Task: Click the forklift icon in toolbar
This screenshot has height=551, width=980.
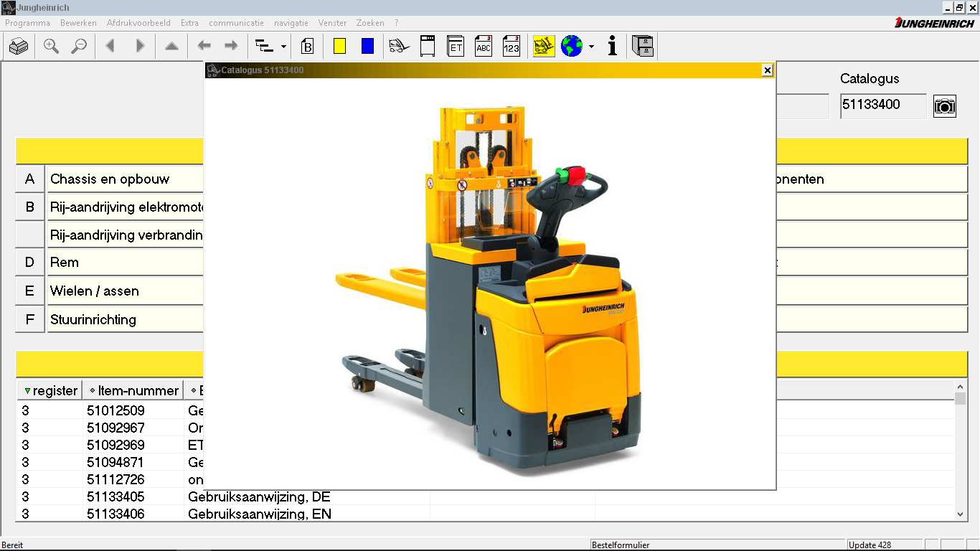Action: (x=399, y=47)
